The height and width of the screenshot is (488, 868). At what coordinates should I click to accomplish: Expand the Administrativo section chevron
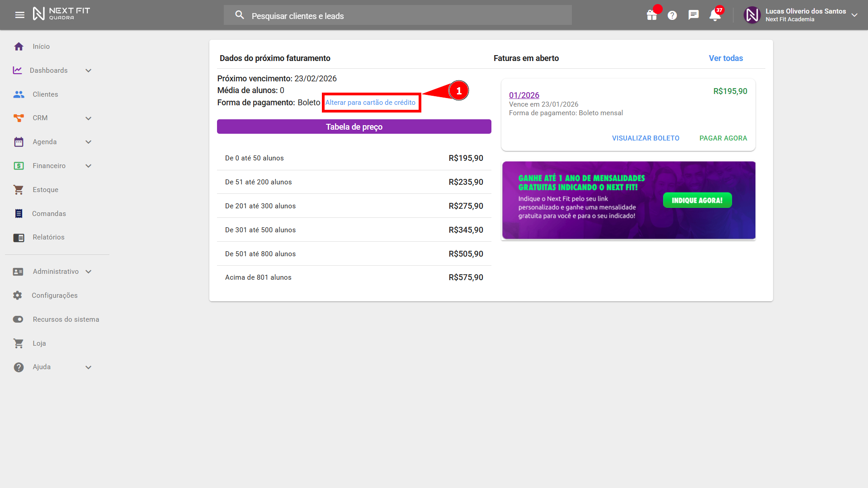[89, 272]
